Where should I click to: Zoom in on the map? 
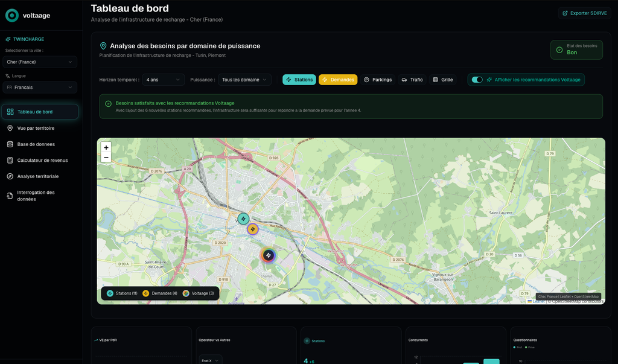(x=106, y=147)
